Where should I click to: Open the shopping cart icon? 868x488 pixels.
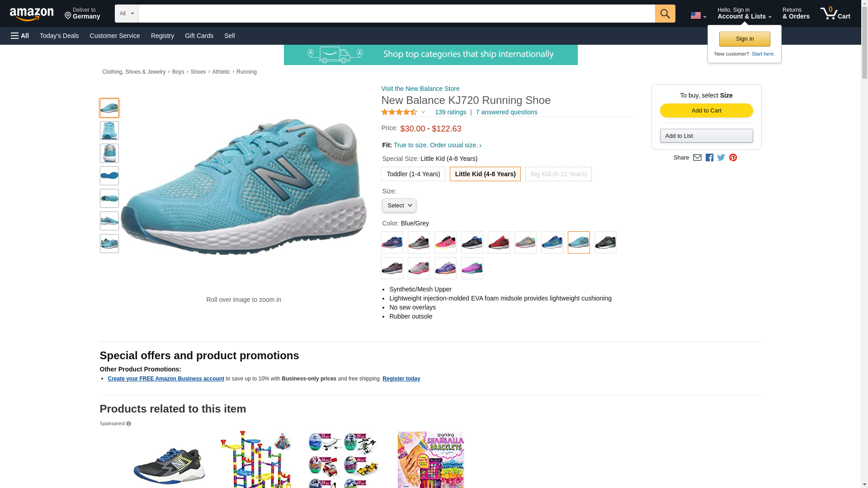coord(835,14)
